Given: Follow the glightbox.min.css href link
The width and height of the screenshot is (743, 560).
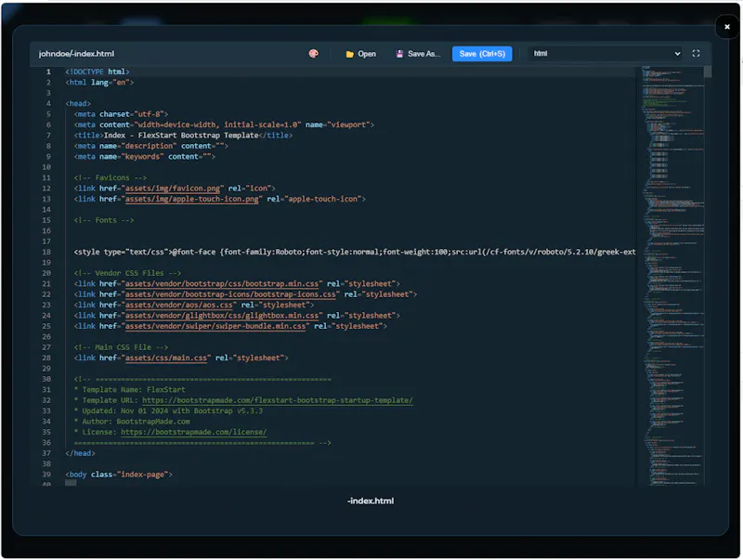Looking at the screenshot, I should pos(222,316).
